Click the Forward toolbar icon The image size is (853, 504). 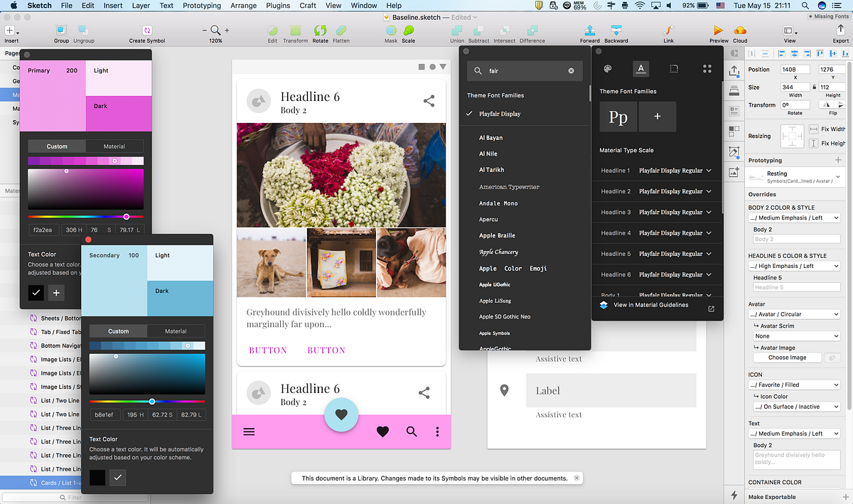(x=589, y=31)
